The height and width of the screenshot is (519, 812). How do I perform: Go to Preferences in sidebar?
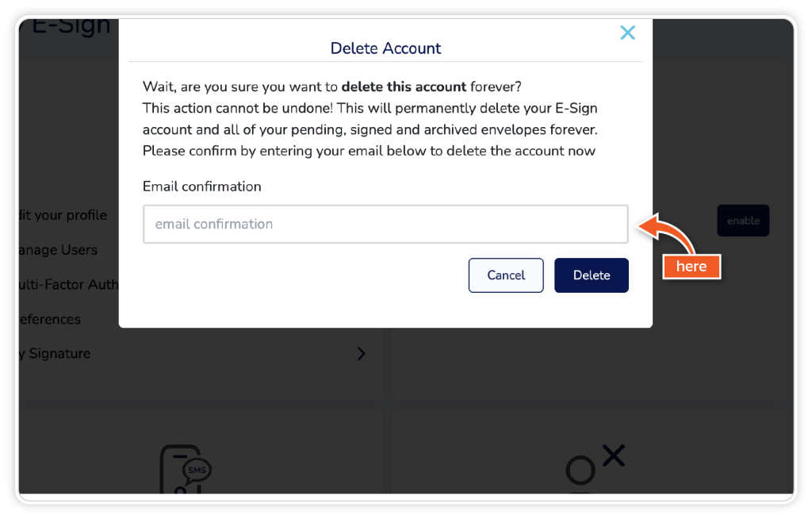point(49,319)
